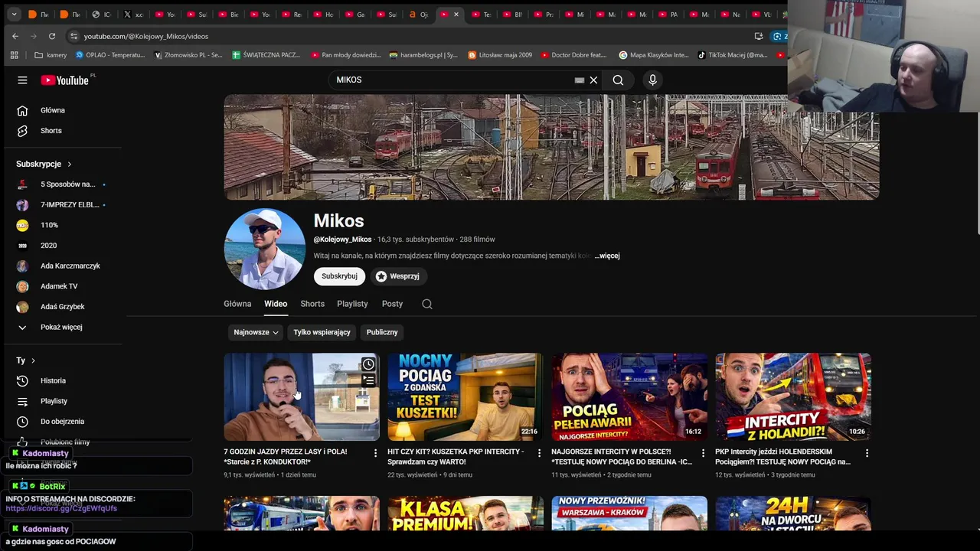The image size is (980, 551).
Task: Open the kamery bookmarks folder
Action: click(51, 55)
